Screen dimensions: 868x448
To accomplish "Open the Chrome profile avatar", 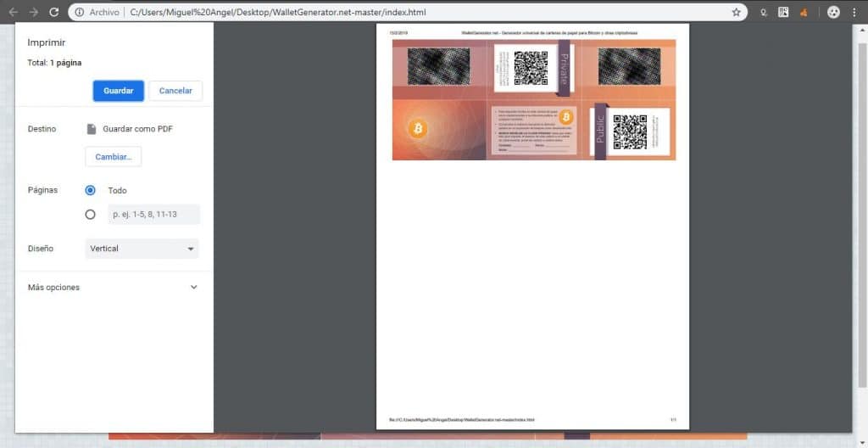I will (834, 12).
